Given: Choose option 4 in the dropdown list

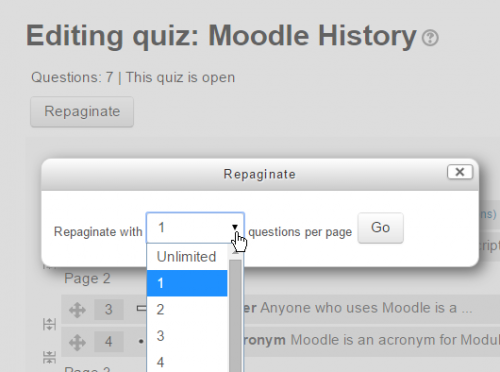Looking at the screenshot, I should pos(187,361).
